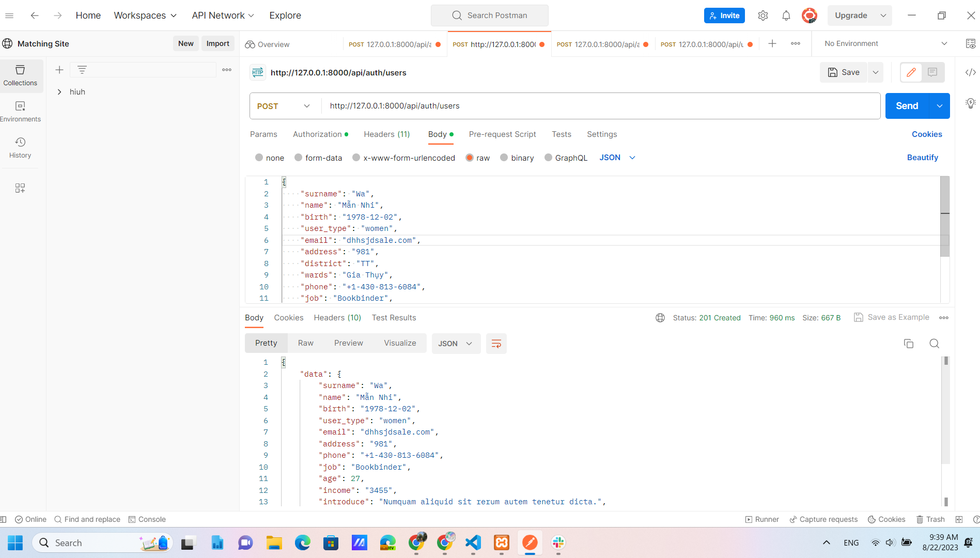Open the POST method dropdown
This screenshot has width=980, height=558.
click(x=284, y=106)
